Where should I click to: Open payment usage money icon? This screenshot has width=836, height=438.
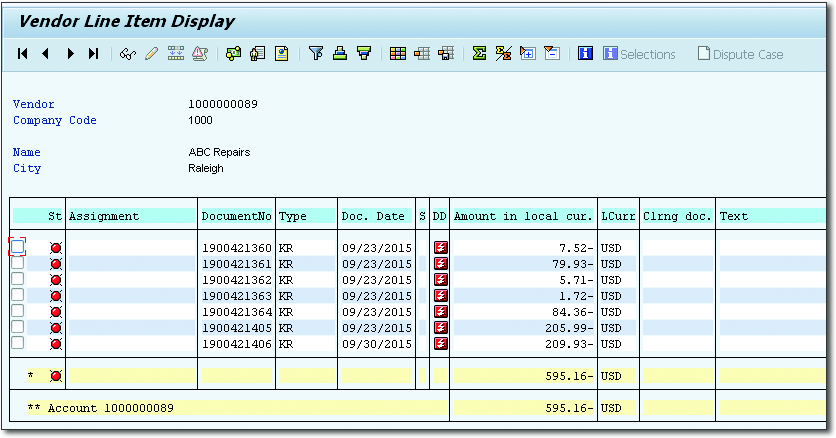233,54
